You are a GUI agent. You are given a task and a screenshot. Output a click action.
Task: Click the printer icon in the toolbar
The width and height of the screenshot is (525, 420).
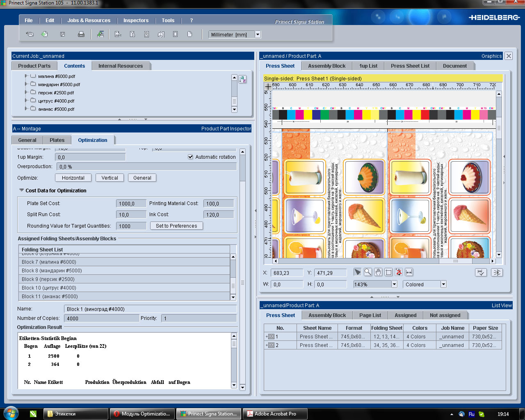click(x=81, y=34)
